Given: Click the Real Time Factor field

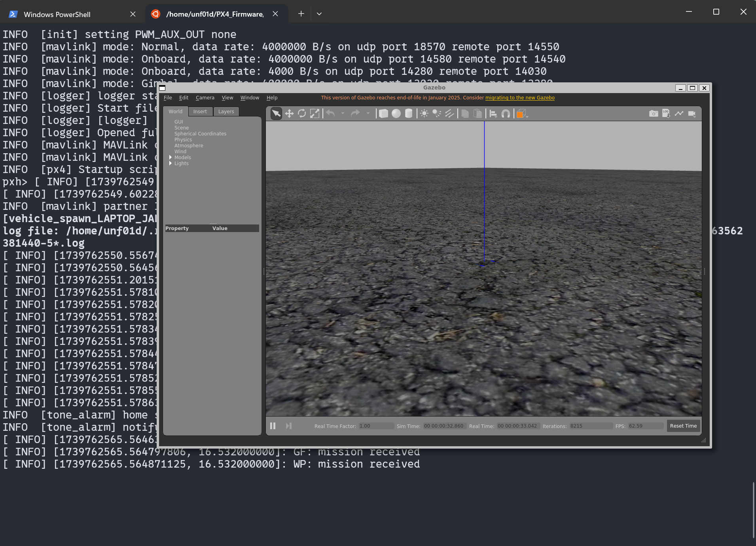Looking at the screenshot, I should point(376,426).
